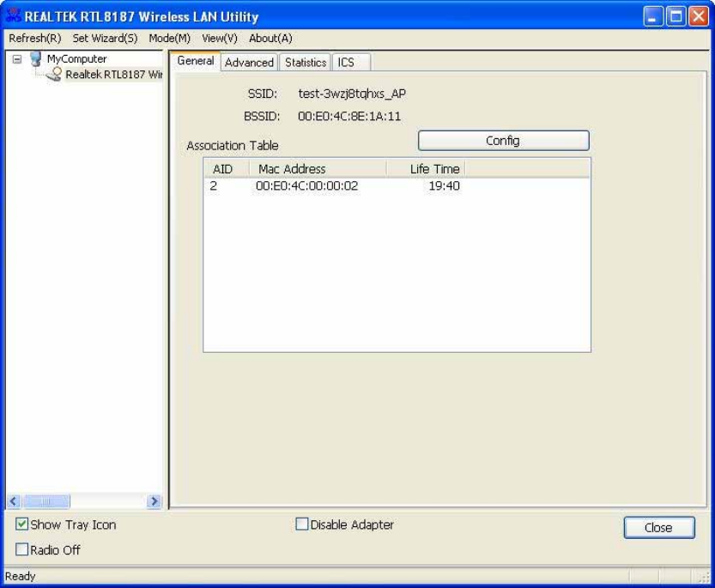
Task: Collapse the MyComputer tree node
Action: pos(17,59)
